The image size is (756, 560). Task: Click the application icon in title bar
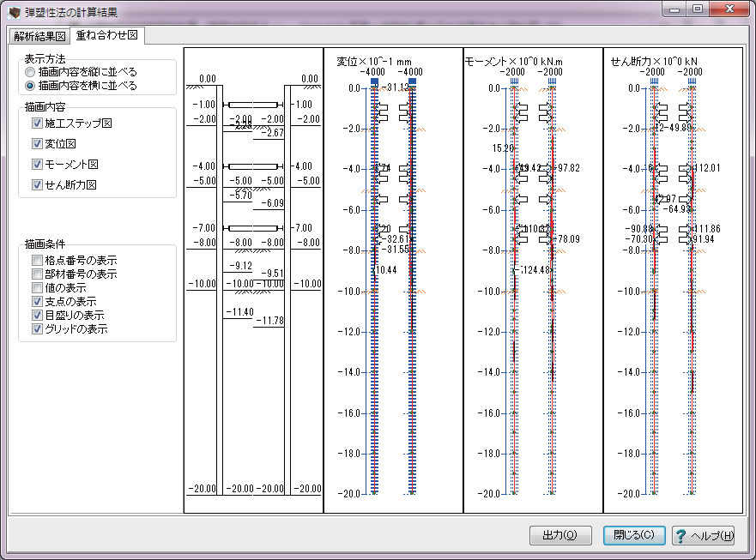[13, 12]
